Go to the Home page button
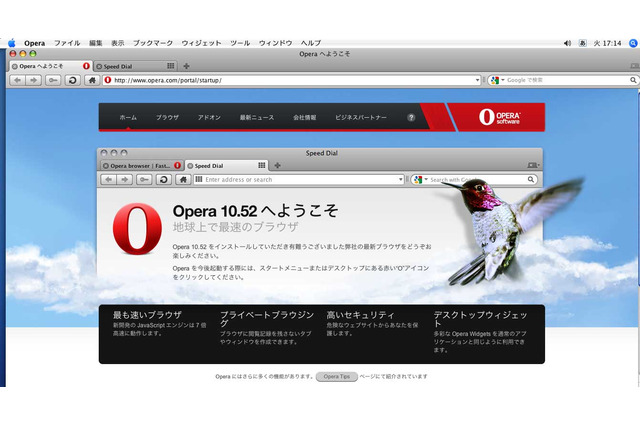 pyautogui.click(x=92, y=80)
